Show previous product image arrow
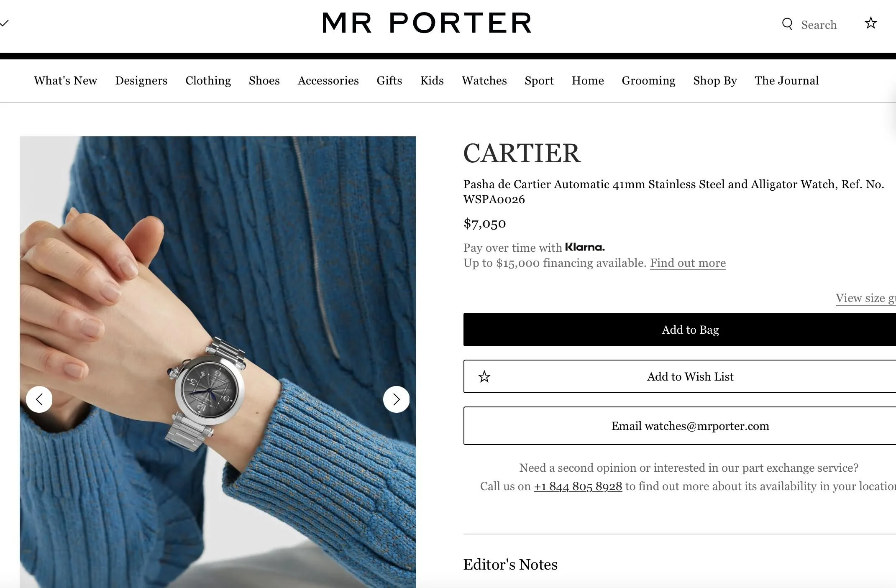This screenshot has height=588, width=896. click(39, 399)
